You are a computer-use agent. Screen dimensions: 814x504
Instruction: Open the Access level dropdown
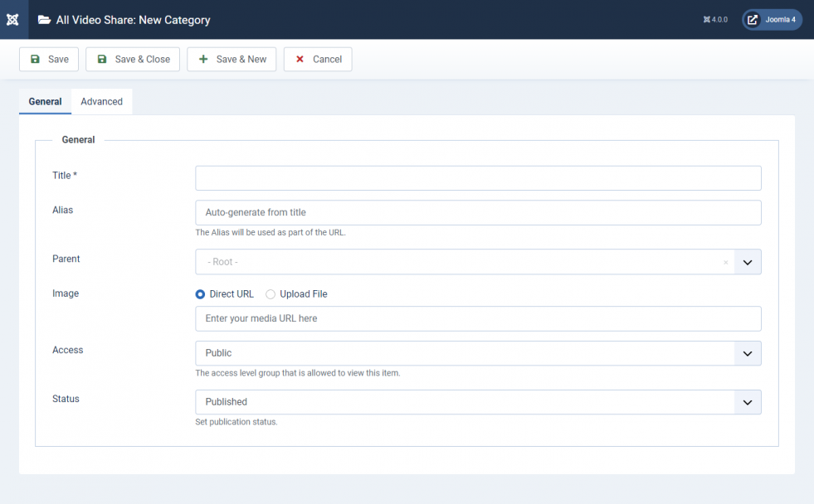point(478,353)
